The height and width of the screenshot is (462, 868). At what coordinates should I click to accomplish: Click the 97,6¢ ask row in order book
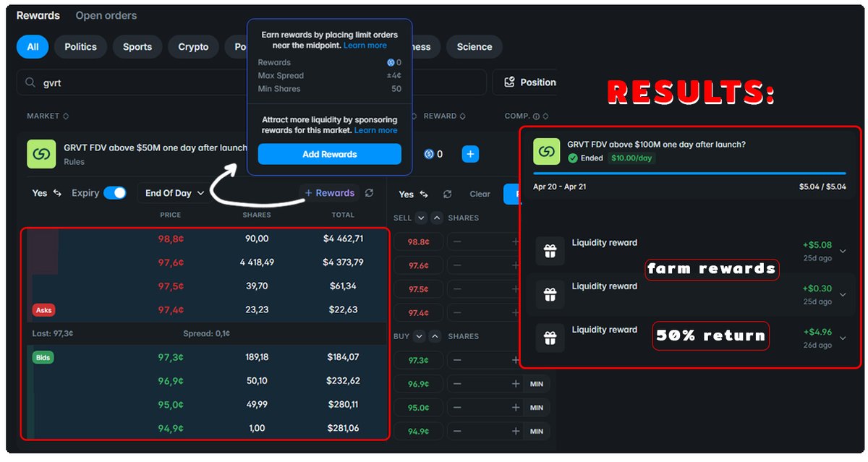click(208, 262)
